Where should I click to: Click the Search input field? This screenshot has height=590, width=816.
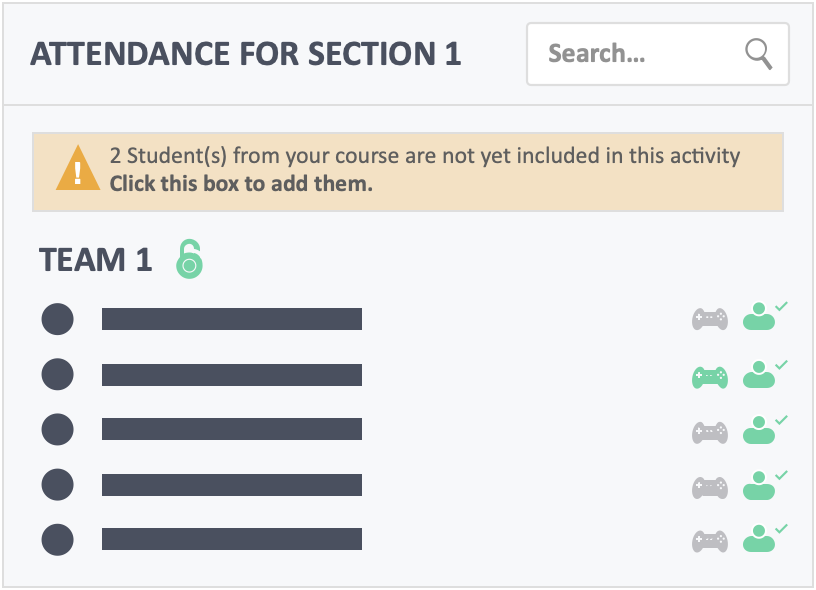(x=658, y=54)
